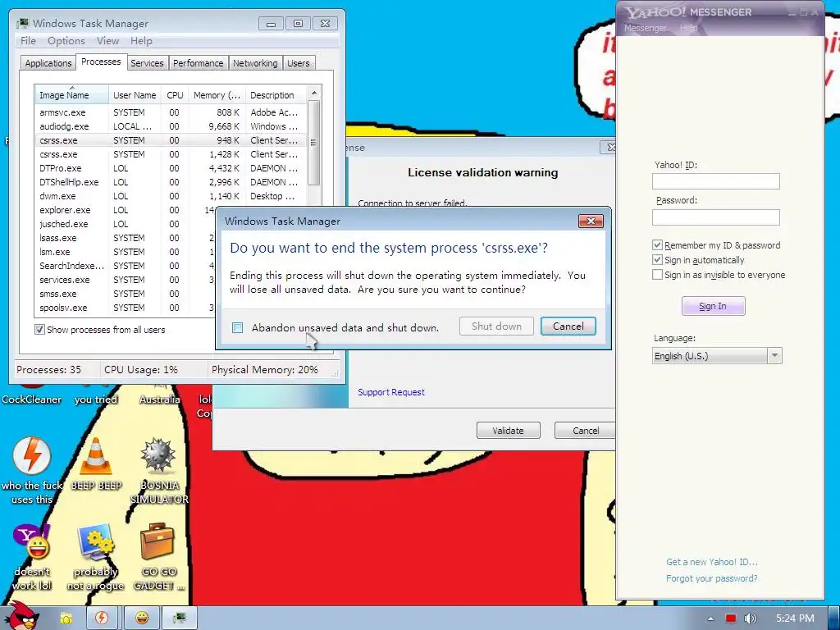Image resolution: width=840 pixels, height=630 pixels.
Task: Uncheck 'Sign in automatically' in Yahoo Messenger
Action: tap(657, 260)
